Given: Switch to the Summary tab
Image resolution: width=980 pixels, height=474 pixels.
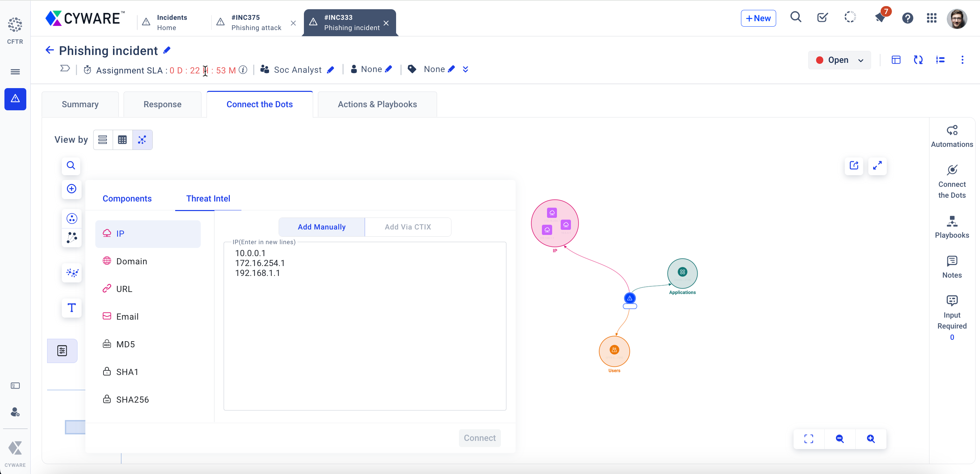Looking at the screenshot, I should point(80,104).
